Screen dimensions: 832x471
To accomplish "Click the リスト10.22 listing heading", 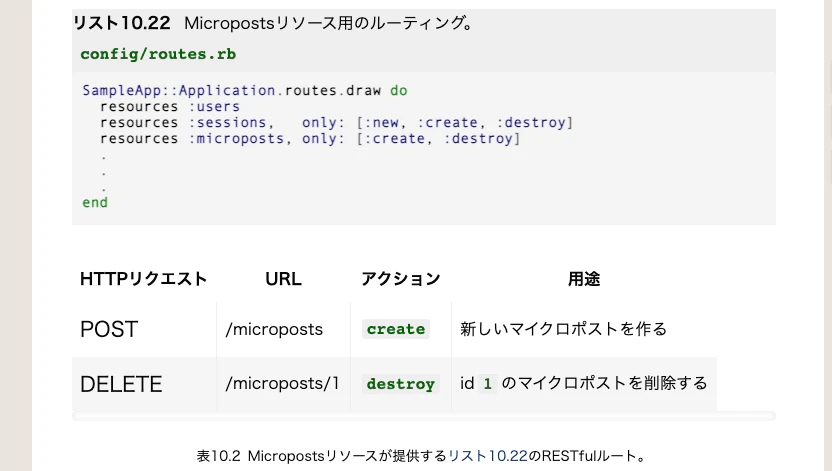I will tap(122, 23).
